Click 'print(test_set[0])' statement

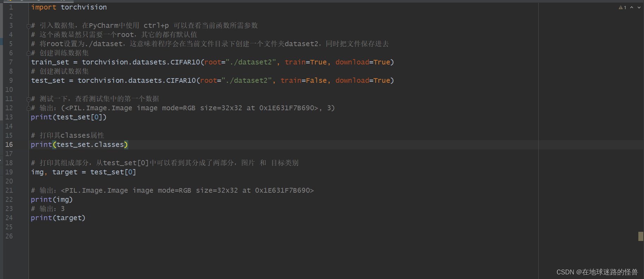69,117
